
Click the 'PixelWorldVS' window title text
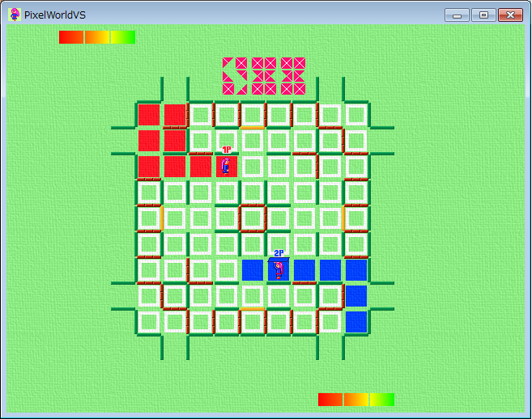(x=55, y=15)
